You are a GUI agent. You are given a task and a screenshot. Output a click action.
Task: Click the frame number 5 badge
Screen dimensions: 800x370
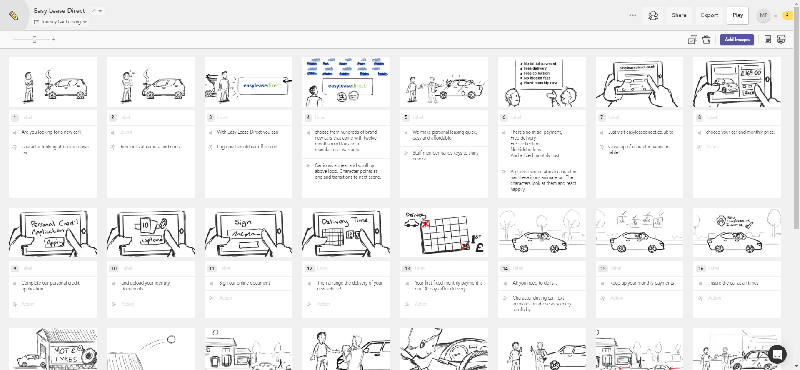pyautogui.click(x=406, y=117)
